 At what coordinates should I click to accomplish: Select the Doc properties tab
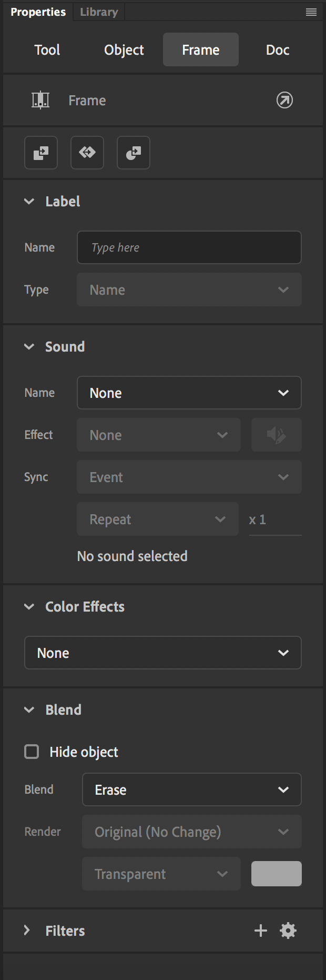[278, 50]
